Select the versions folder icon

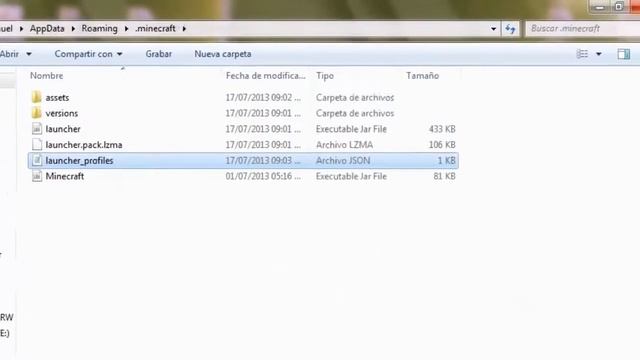(36, 113)
